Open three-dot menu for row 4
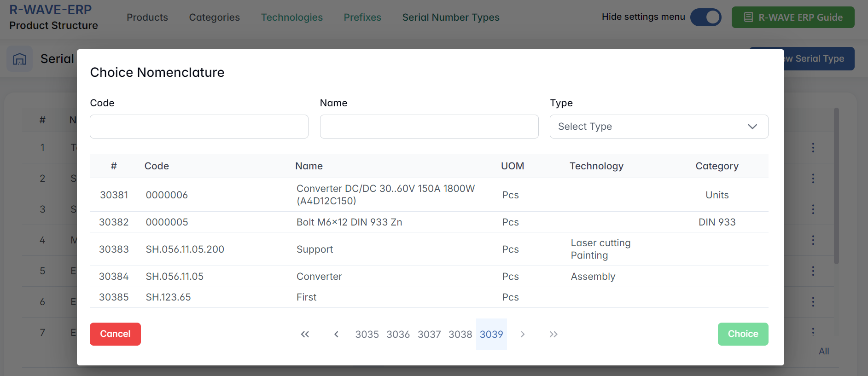Screen dimensions: 868x376 (x=813, y=240)
